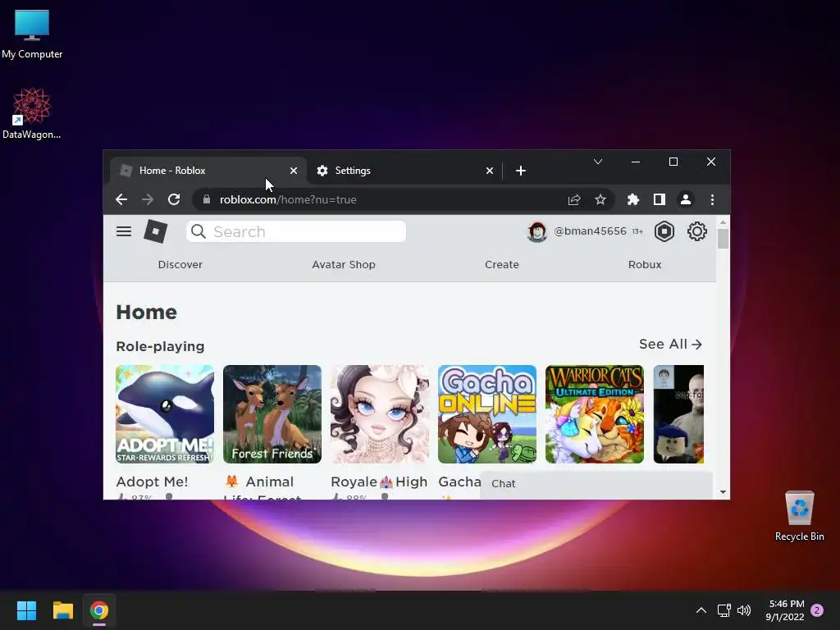Close the Settings tab
The image size is (840, 630).
click(x=490, y=171)
